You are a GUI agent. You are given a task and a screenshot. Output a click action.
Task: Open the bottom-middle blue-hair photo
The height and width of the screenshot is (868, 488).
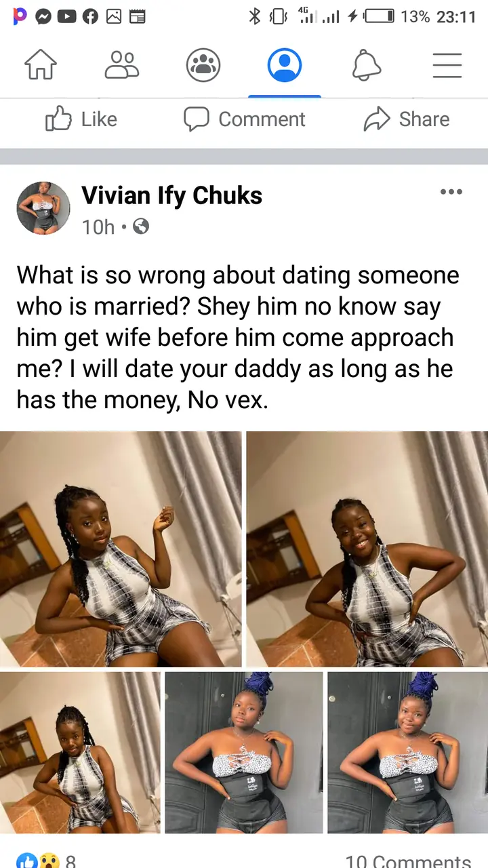[x=244, y=753]
